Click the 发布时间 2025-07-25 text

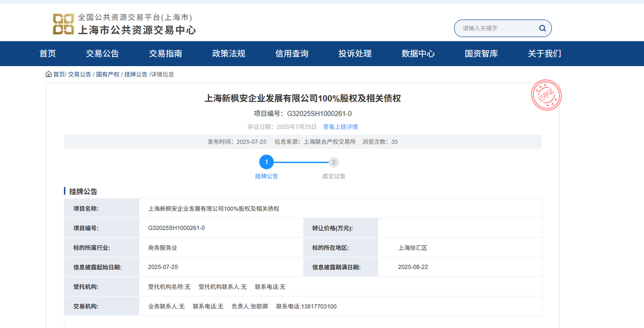237,142
